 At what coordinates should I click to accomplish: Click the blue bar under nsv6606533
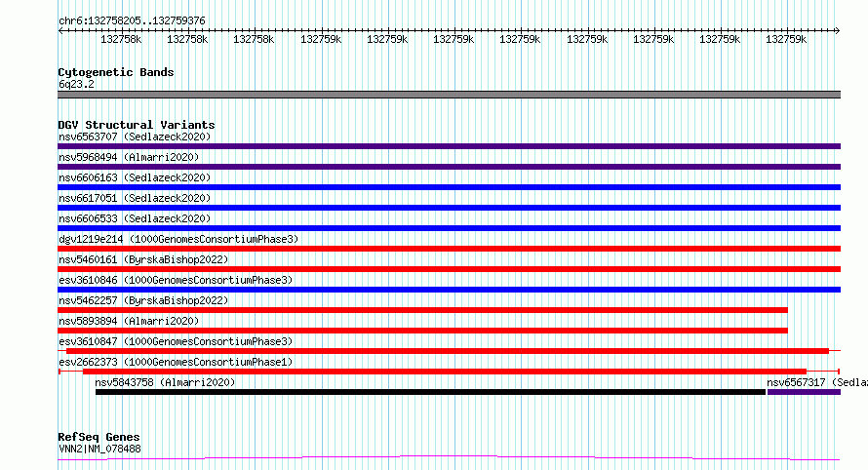click(x=449, y=228)
